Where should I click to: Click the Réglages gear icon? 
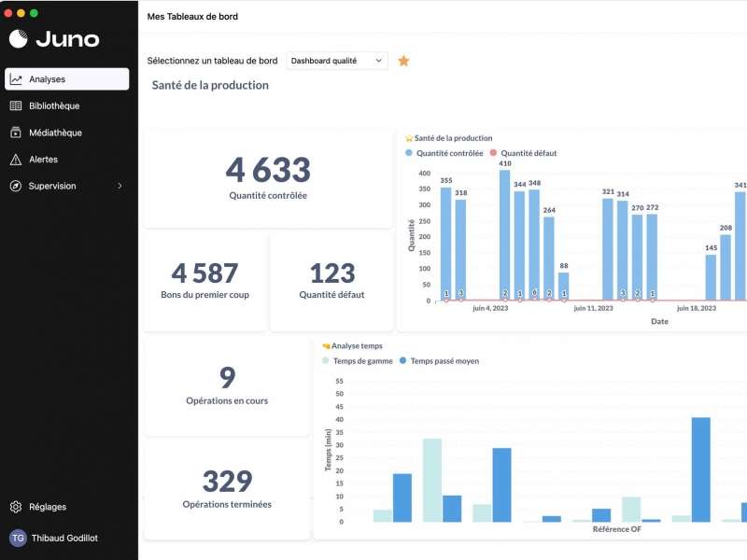(x=16, y=507)
